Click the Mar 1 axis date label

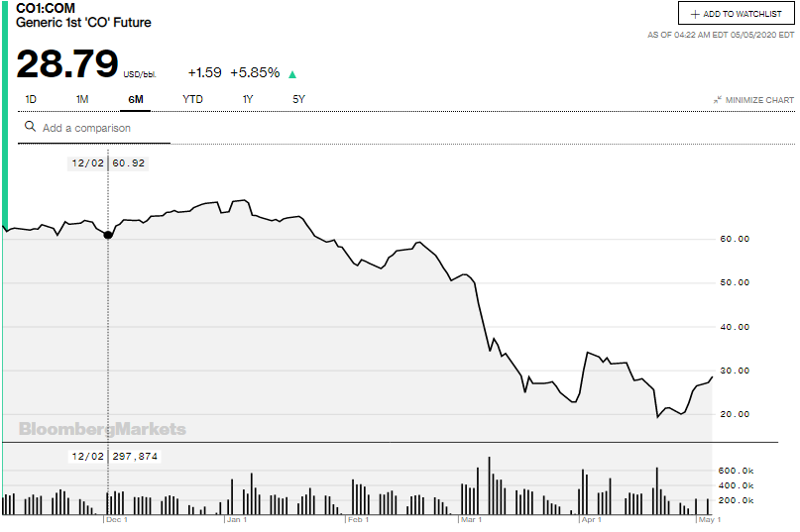click(x=471, y=519)
